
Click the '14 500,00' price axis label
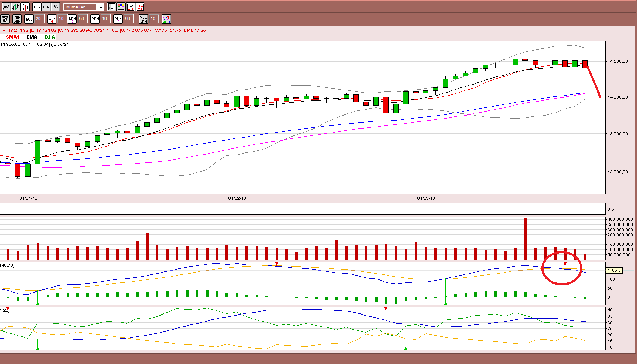618,62
